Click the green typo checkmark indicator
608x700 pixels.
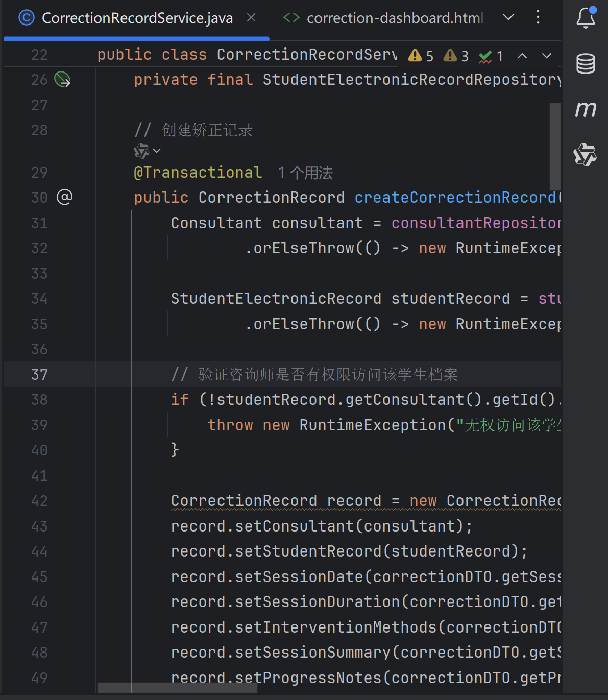[491, 56]
